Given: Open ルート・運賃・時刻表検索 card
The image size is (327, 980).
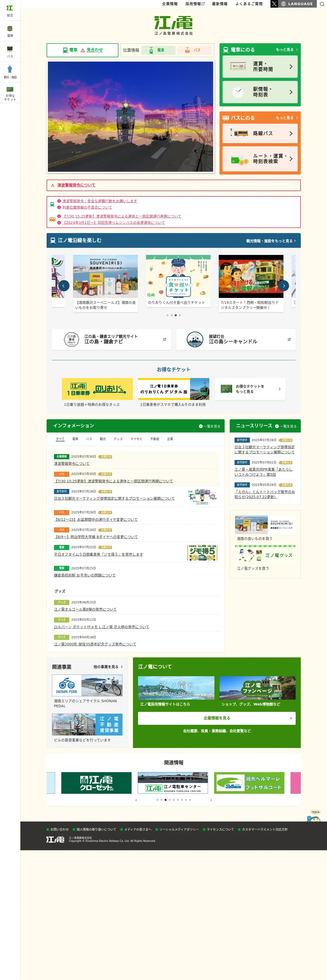Looking at the screenshot, I should coord(260,159).
